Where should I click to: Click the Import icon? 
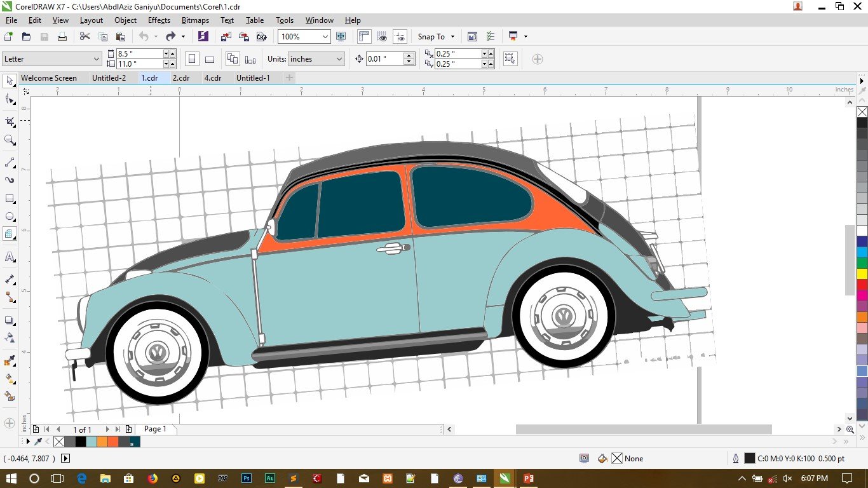point(226,37)
